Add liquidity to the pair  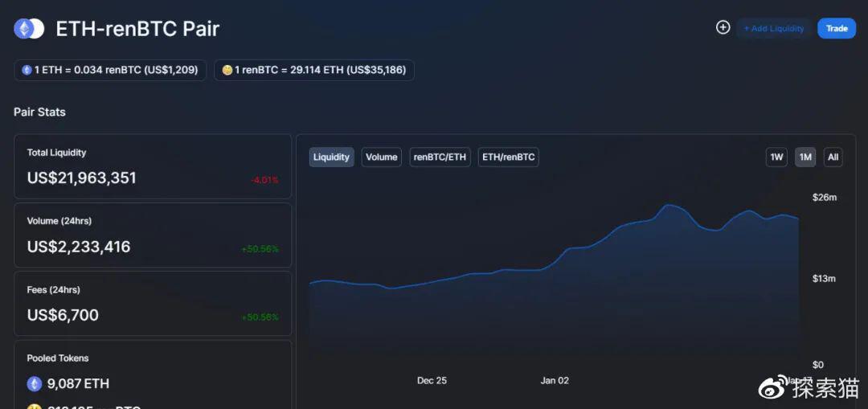[774, 28]
